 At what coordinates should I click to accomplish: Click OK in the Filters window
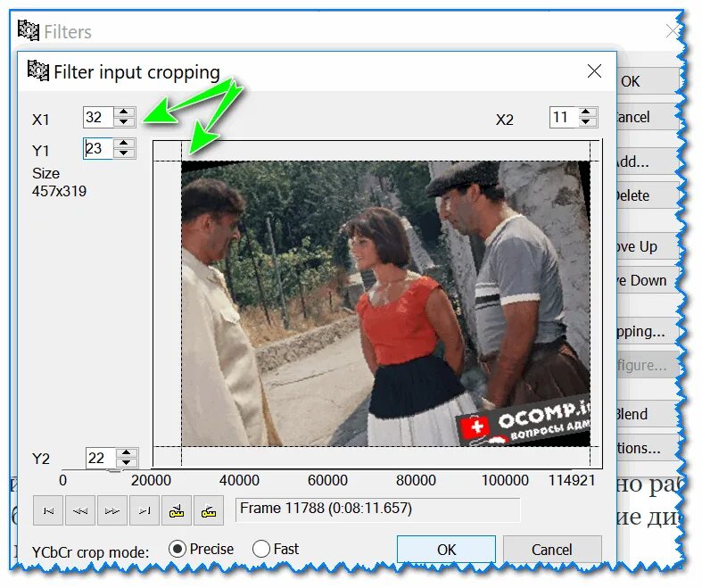pyautogui.click(x=648, y=81)
